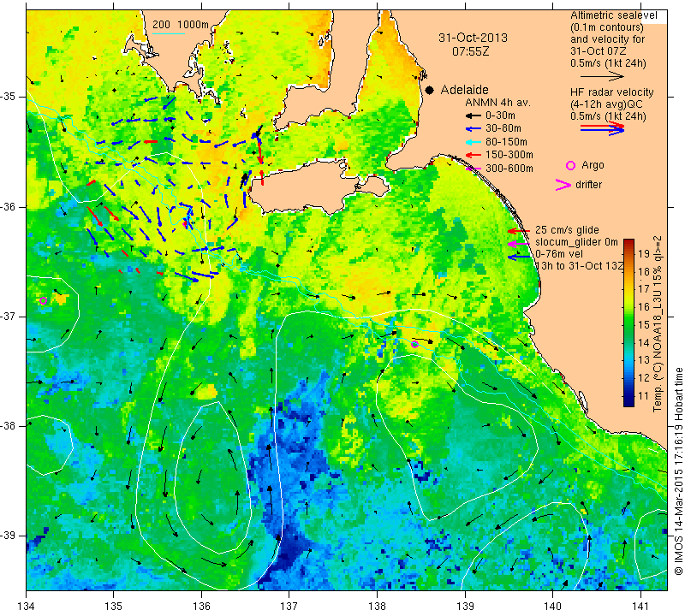The width and height of the screenshot is (685, 616).
Task: Click the magenta slocum_glider arrow
Action: (x=519, y=243)
